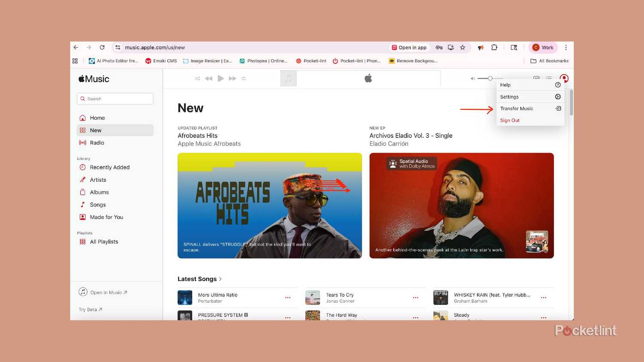Toggle repeat mode in the player

[244, 78]
